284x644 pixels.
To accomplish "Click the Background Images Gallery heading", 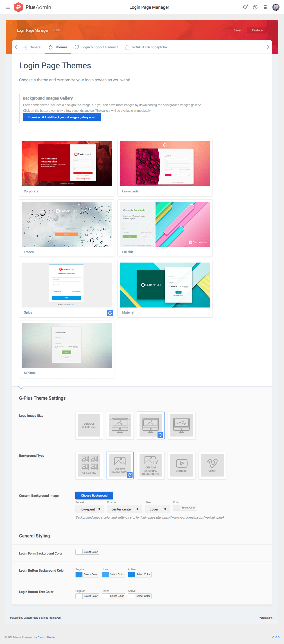I will tap(48, 98).
